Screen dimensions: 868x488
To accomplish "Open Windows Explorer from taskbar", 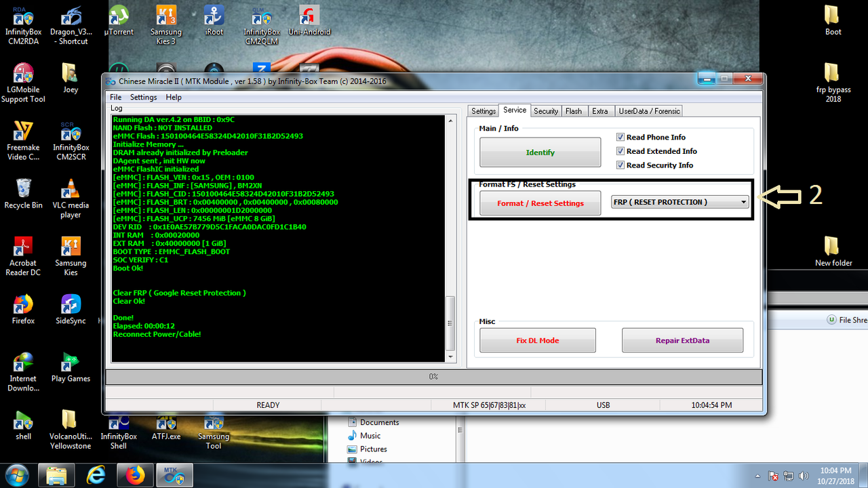I will (57, 476).
